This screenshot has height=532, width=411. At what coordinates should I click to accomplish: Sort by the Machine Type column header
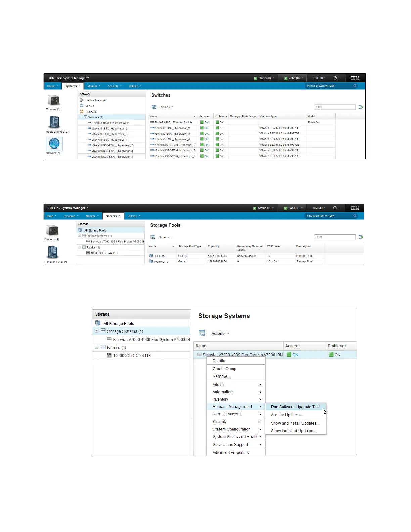click(x=282, y=116)
